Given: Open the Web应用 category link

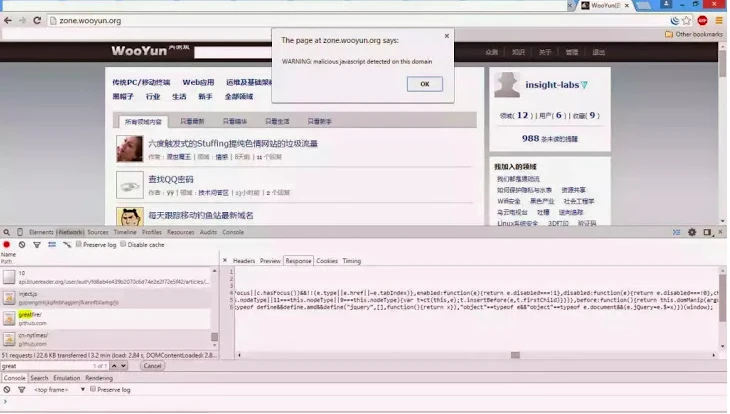Looking at the screenshot, I should tap(198, 82).
